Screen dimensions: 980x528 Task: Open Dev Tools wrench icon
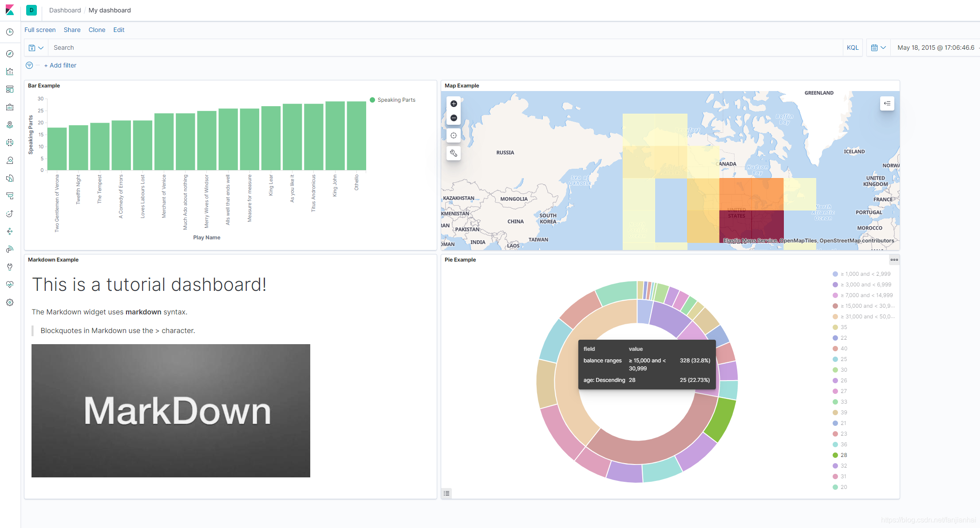point(10,267)
